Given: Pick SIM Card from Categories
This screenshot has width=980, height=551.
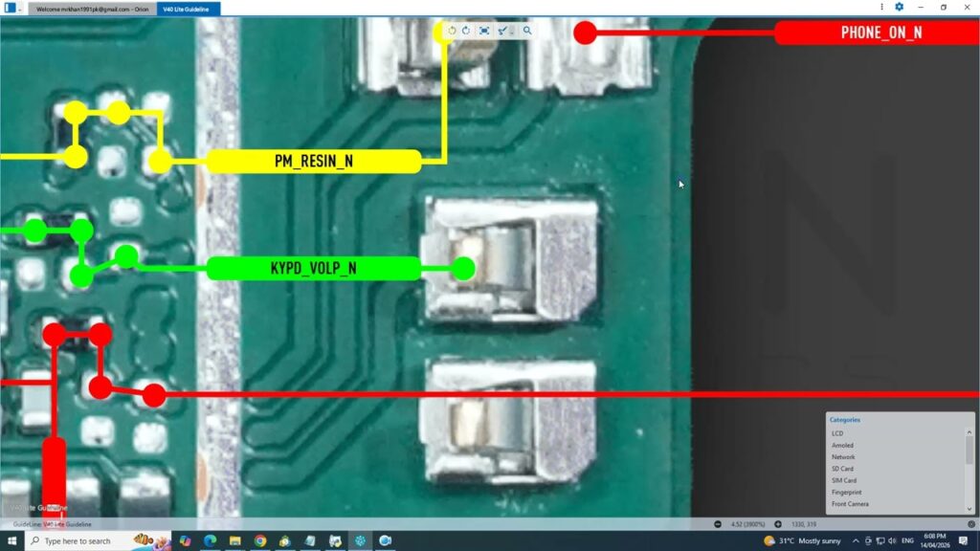Looking at the screenshot, I should point(844,480).
